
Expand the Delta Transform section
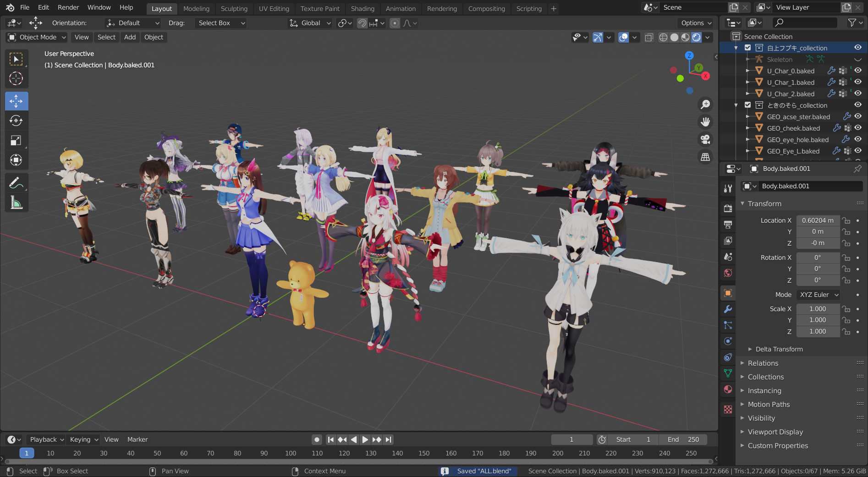779,349
